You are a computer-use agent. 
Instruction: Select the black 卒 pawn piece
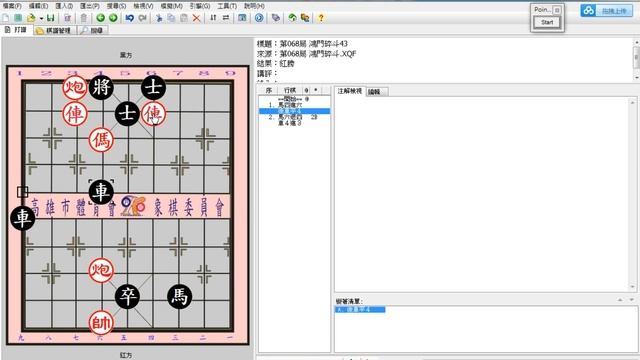click(127, 297)
